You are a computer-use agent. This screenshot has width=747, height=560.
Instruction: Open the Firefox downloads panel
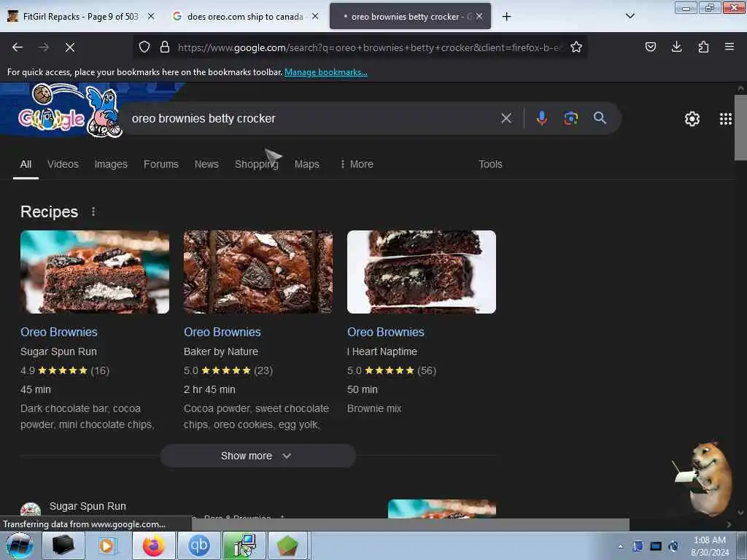[x=676, y=47]
